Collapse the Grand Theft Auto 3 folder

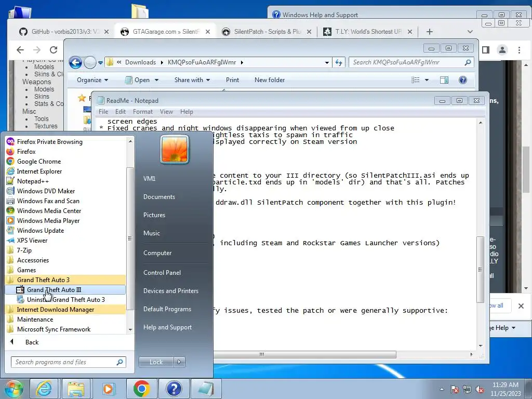pyautogui.click(x=65, y=280)
